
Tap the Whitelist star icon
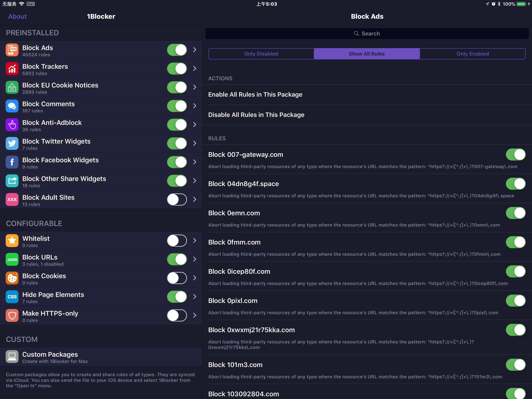pyautogui.click(x=12, y=241)
